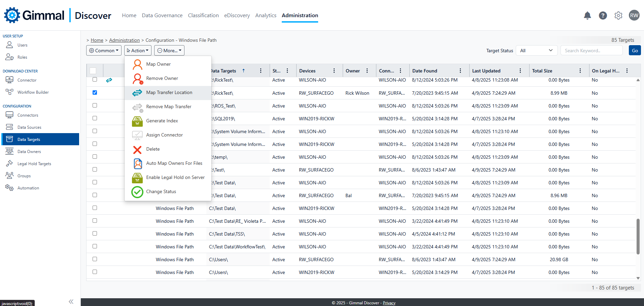Open the settings gear icon
The image size is (644, 306).
tap(618, 16)
